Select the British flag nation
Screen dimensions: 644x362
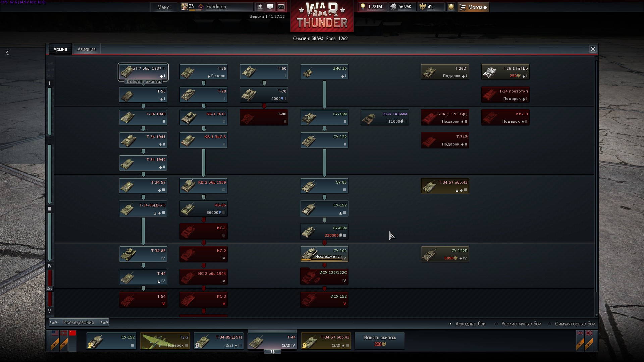[x=580, y=333]
